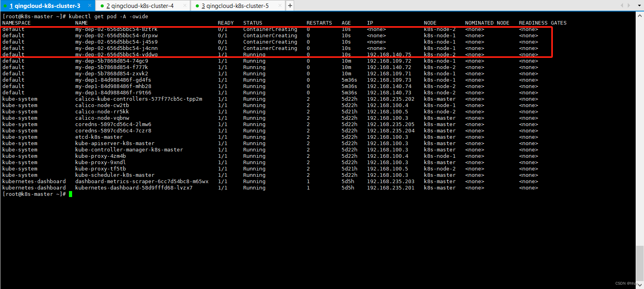644x289 pixels.
Task: Click the k8s-node-2 node of calico-node-rr5kk
Action: (440, 112)
